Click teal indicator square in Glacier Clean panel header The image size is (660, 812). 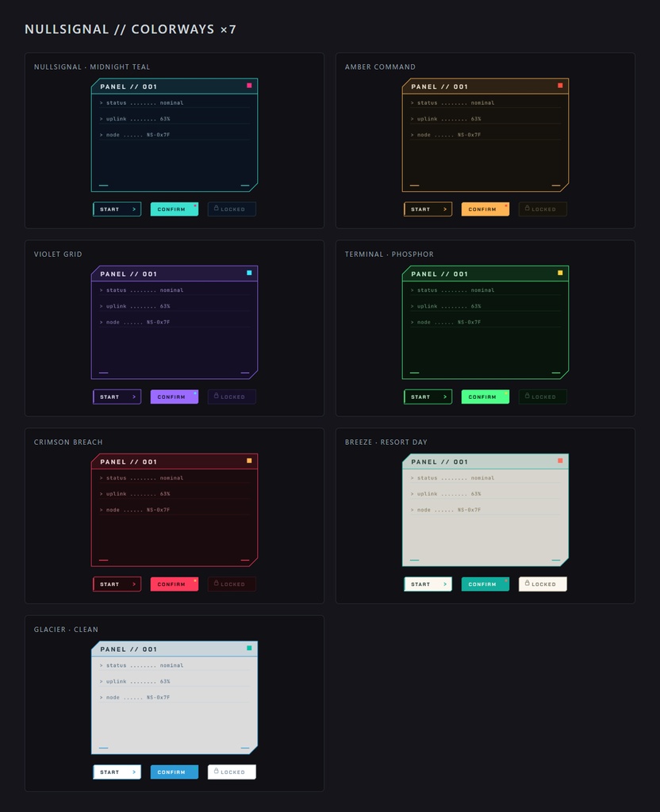pos(249,648)
